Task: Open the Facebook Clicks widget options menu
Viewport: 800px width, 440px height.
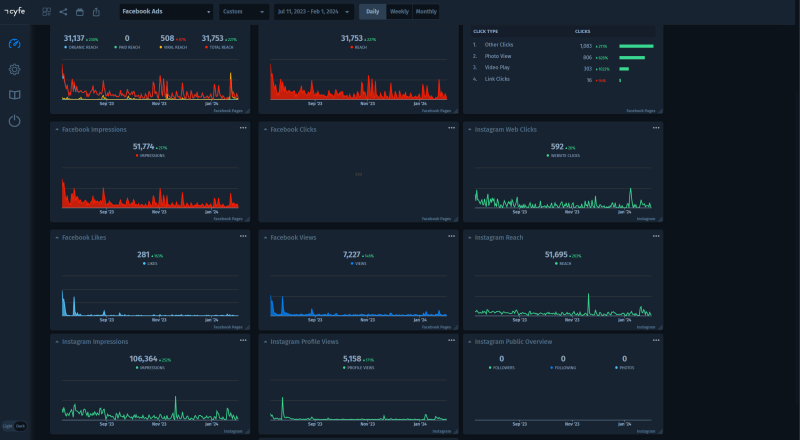Action: 452,128
